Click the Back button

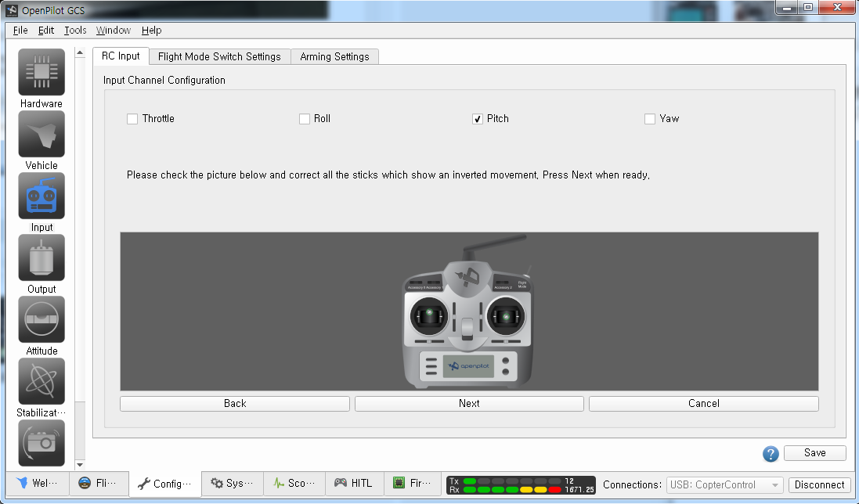235,404
